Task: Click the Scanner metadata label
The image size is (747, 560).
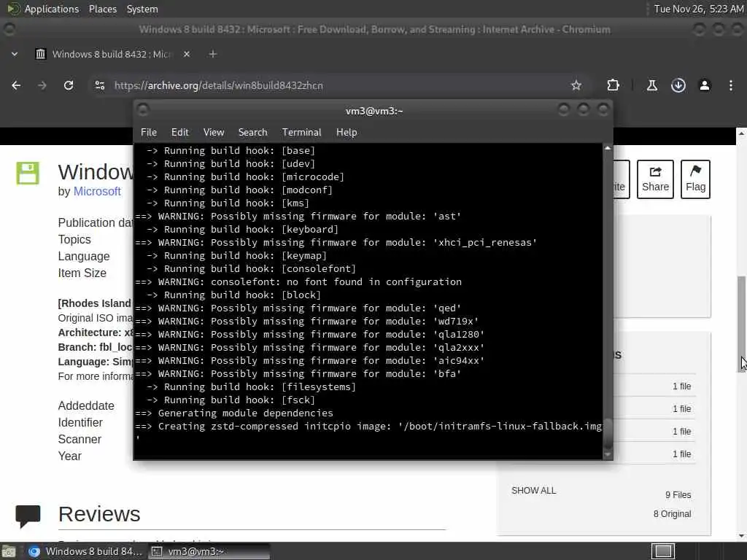Action: (80, 440)
